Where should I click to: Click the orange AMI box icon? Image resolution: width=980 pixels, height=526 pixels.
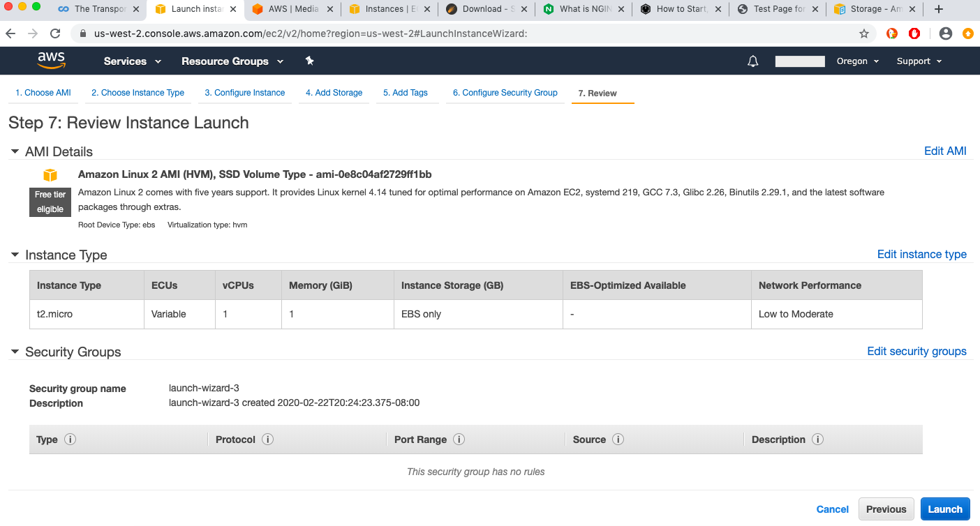[50, 174]
